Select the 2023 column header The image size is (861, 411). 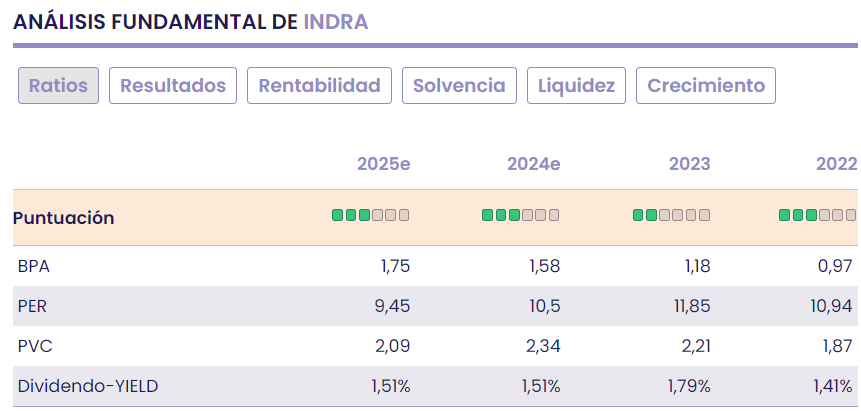click(690, 164)
